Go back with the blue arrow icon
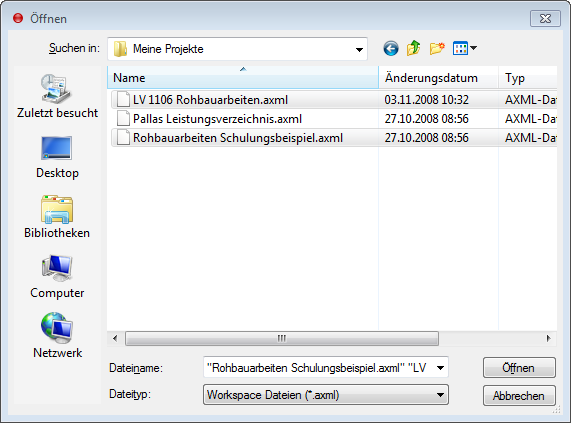 391,48
